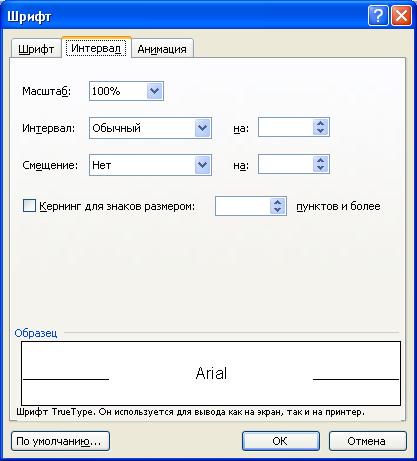The width and height of the screenshot is (417, 461).
Task: Decrease the Смещение offset value arrow
Action: pos(320,168)
